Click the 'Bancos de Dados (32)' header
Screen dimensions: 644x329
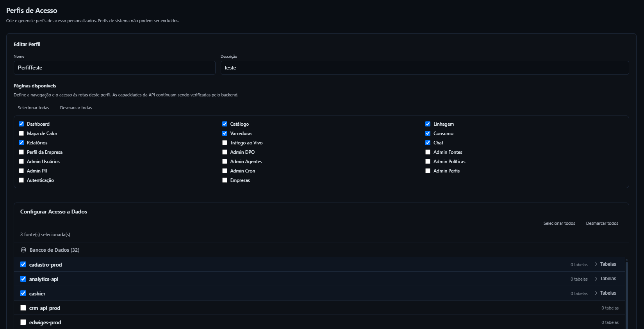pyautogui.click(x=55, y=250)
